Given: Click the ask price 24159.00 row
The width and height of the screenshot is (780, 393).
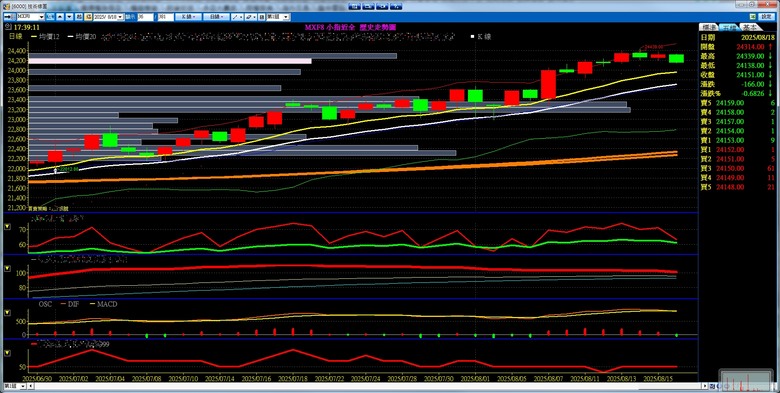Looking at the screenshot, I should [x=738, y=103].
